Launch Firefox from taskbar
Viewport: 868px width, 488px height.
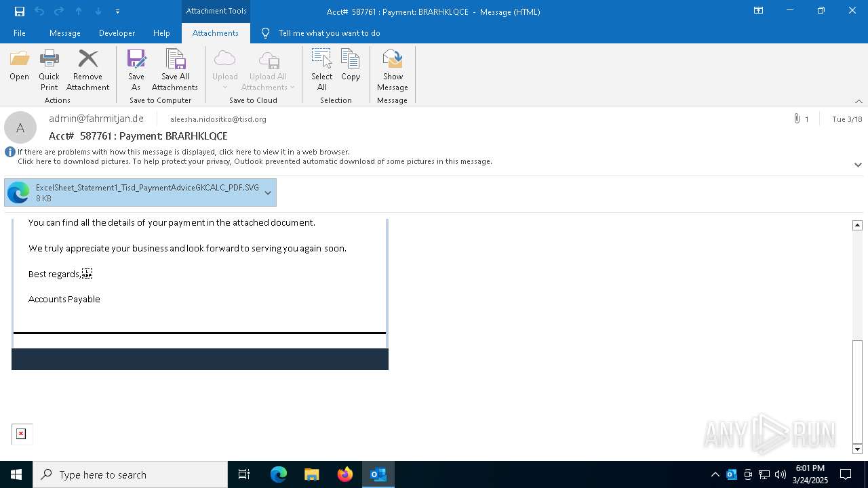coord(344,474)
